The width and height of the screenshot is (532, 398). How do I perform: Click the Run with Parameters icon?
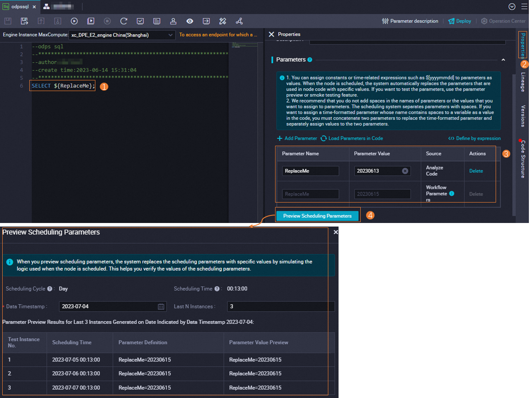click(x=91, y=21)
